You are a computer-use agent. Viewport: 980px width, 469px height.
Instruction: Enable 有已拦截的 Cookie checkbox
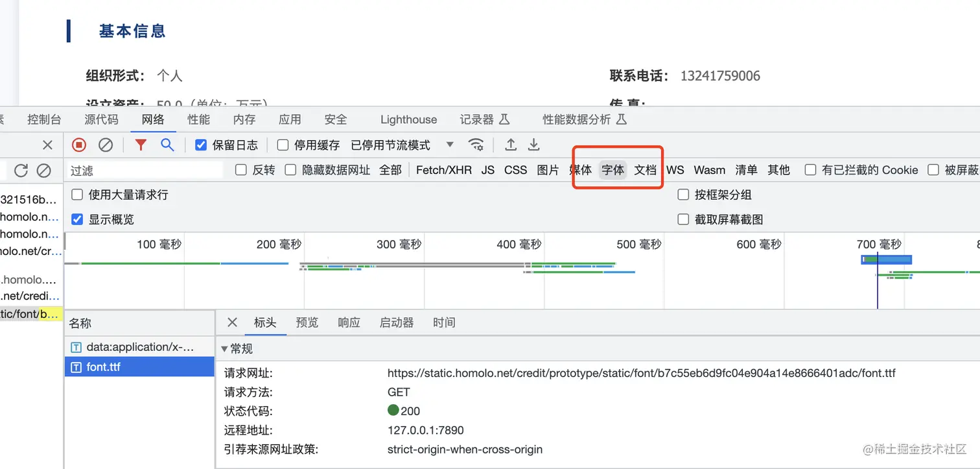click(x=810, y=170)
